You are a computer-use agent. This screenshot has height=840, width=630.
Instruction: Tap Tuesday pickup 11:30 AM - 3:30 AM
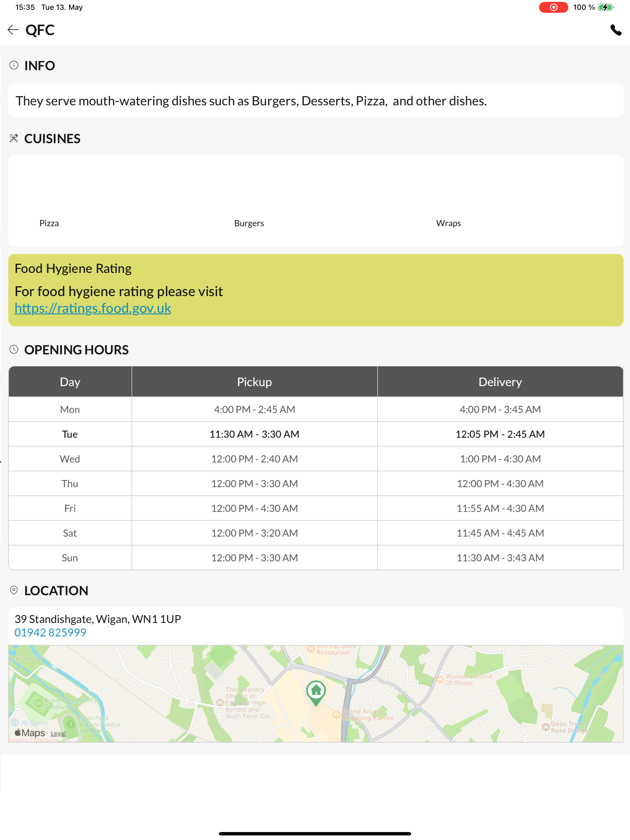point(255,434)
